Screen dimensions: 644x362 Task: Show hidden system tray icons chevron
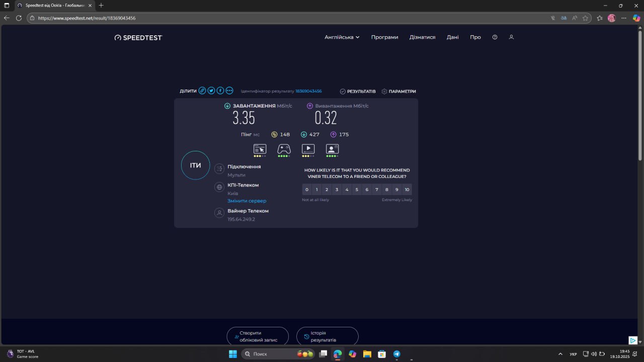click(x=560, y=354)
